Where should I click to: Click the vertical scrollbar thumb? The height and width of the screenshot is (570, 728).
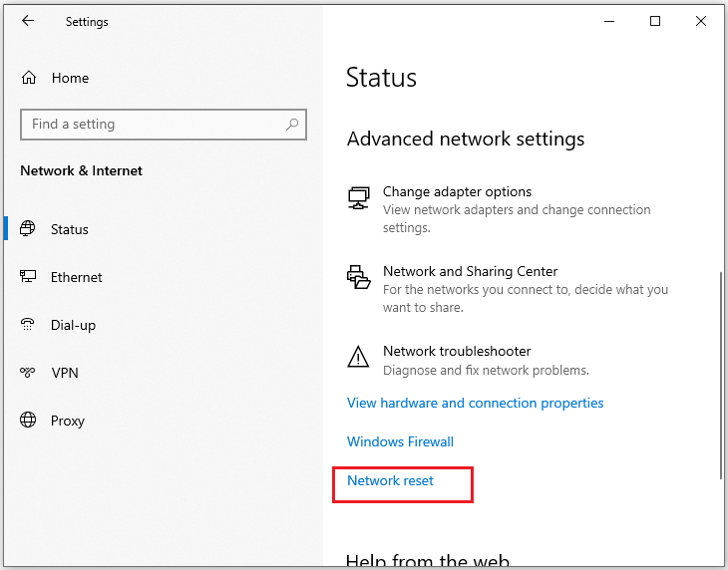click(721, 376)
